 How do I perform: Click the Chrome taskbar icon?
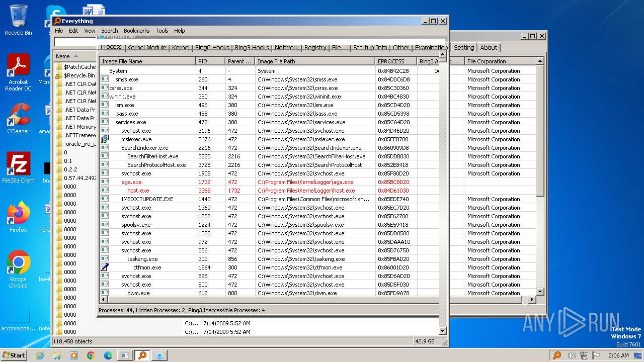pos(91,355)
